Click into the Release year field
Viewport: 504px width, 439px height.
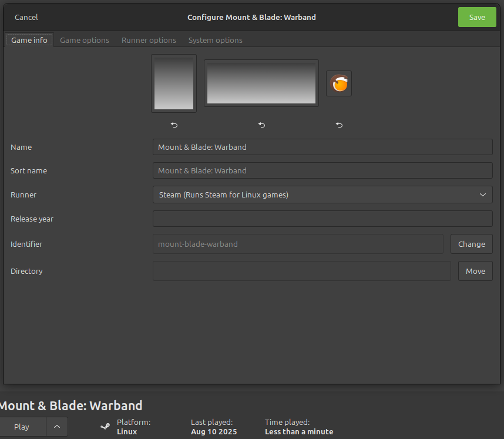[322, 219]
